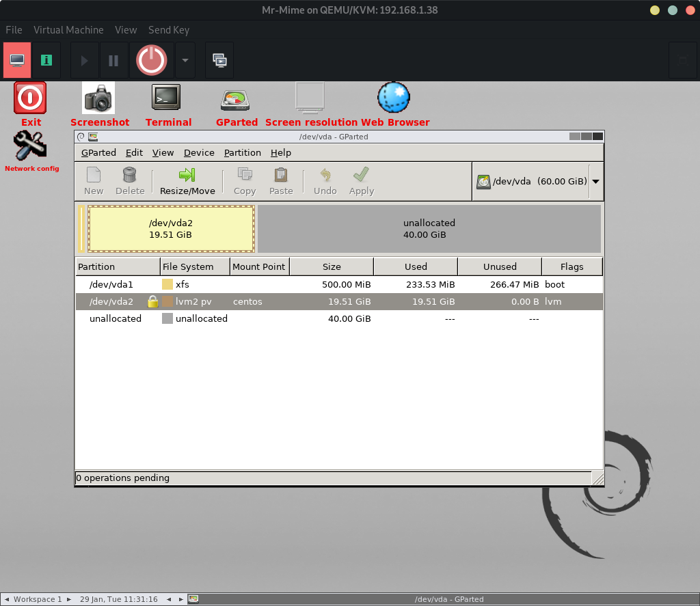
Task: Open the Screenshot camera desktop icon
Action: pos(98,98)
